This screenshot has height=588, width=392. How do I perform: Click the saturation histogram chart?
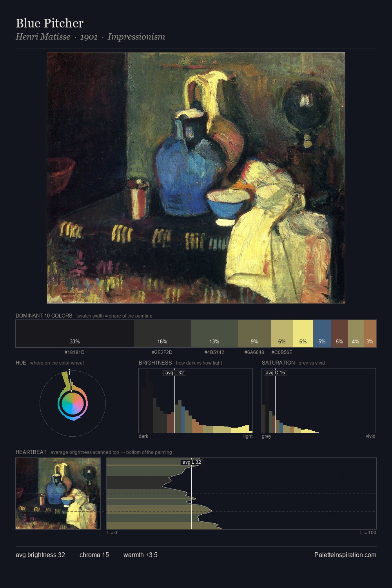319,401
